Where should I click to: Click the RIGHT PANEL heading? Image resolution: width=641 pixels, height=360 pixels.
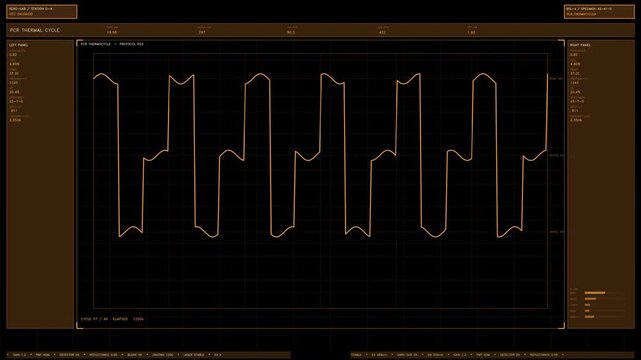pyautogui.click(x=580, y=45)
